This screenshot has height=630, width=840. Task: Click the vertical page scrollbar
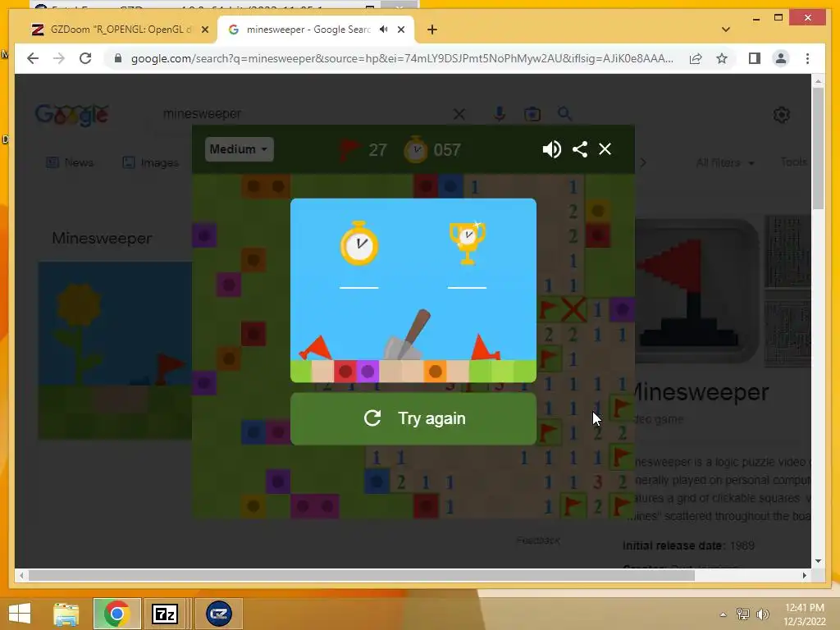coord(818,150)
